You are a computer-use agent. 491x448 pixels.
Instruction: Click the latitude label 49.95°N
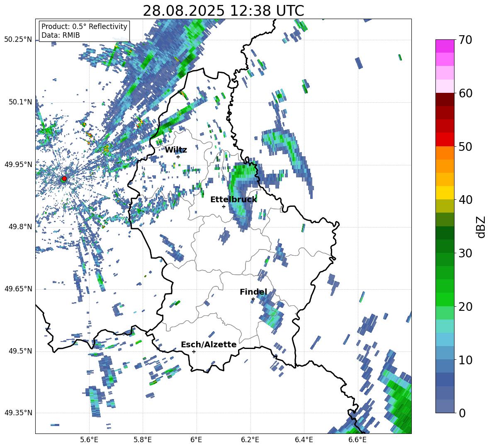coord(18,164)
